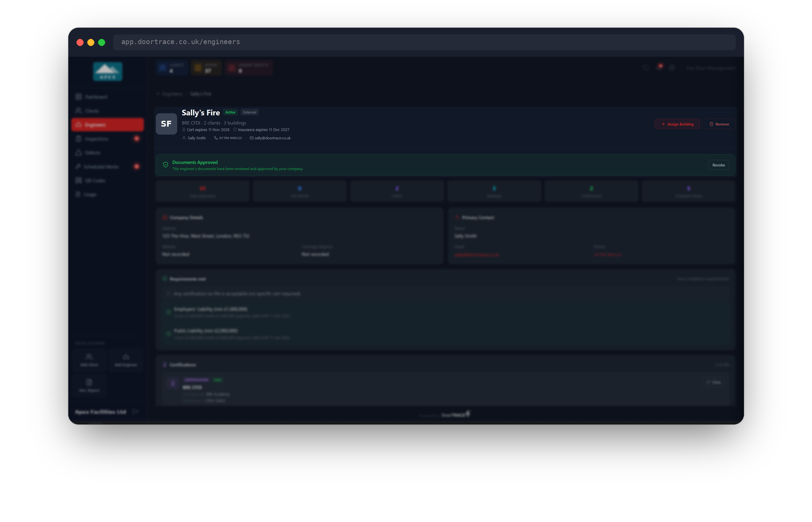The image size is (812, 522).
Task: Open the highlighted Engineers sidebar item
Action: click(x=107, y=125)
